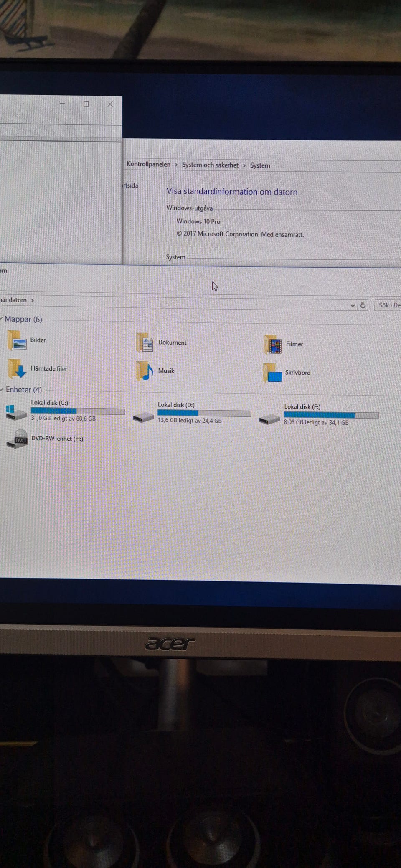The width and height of the screenshot is (401, 868).
Task: Collapse the Enheter (4) group
Action: [x=2, y=389]
